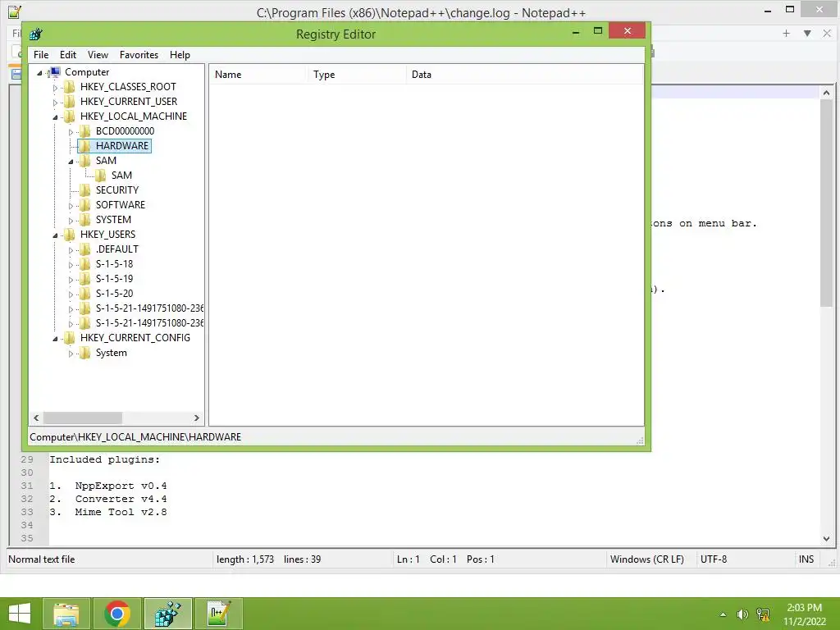Expand the S-1-5-20 key
840x630 pixels.
[71, 294]
